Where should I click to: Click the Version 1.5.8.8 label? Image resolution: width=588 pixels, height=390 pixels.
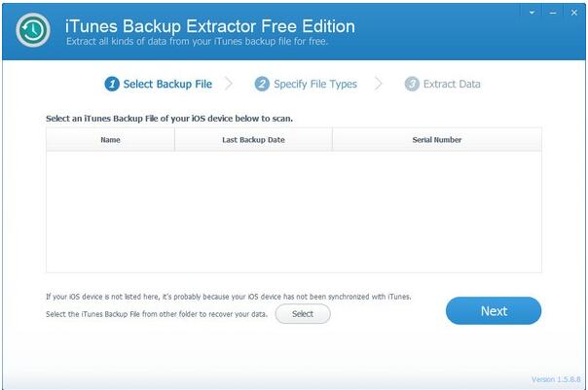point(556,379)
